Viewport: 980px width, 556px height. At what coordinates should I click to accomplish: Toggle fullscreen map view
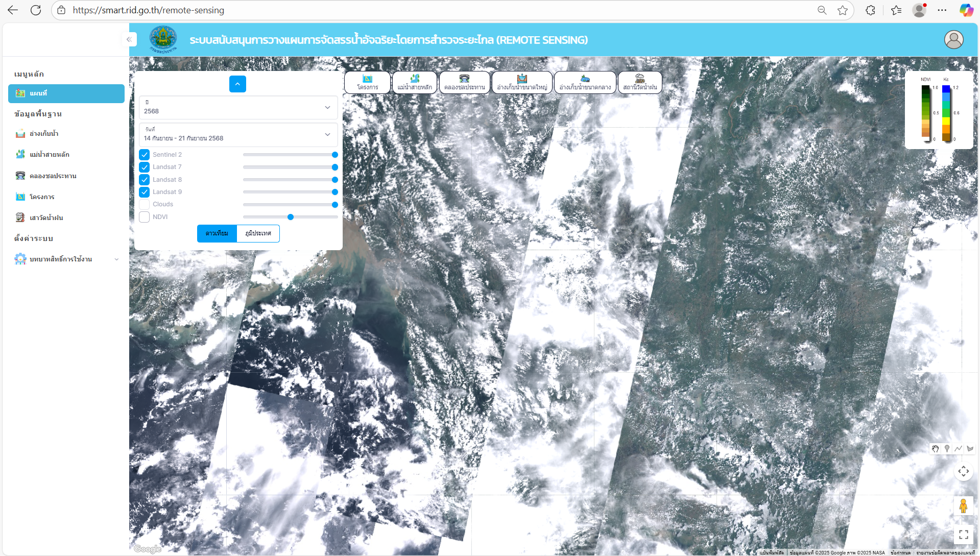click(x=963, y=535)
